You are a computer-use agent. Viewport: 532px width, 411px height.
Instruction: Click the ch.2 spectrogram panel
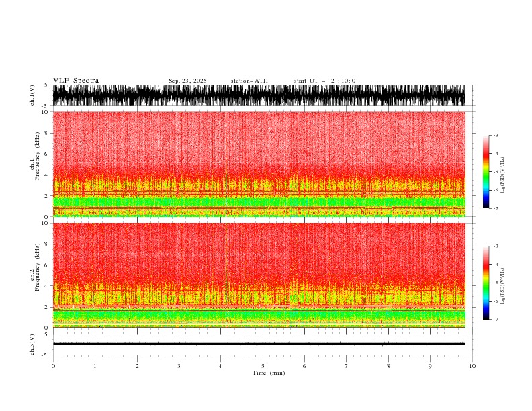coord(259,275)
